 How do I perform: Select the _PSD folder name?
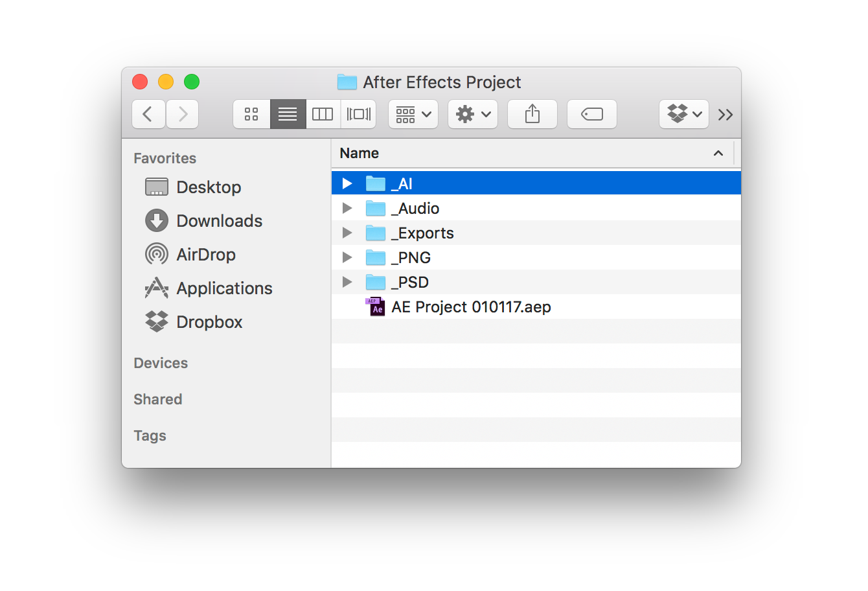410,283
